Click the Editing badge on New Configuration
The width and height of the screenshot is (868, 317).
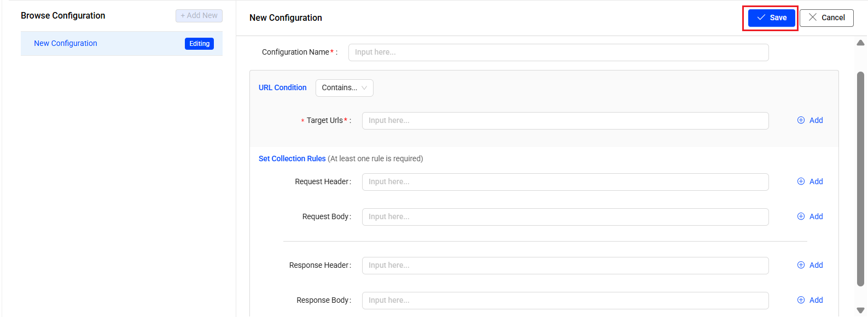click(x=199, y=44)
